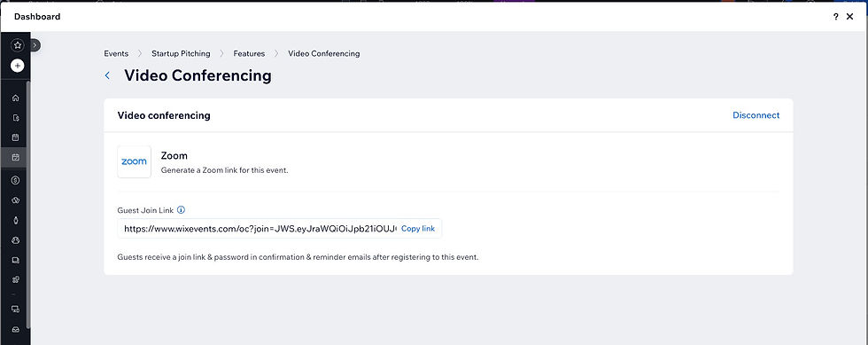The height and width of the screenshot is (345, 868).
Task: Click the star icon atop the sidebar
Action: 17,45
